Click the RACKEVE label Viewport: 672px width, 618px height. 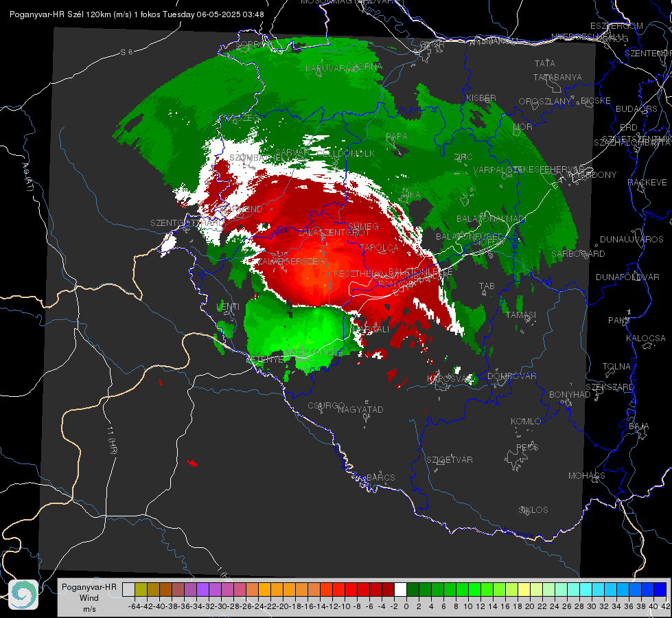click(x=647, y=182)
